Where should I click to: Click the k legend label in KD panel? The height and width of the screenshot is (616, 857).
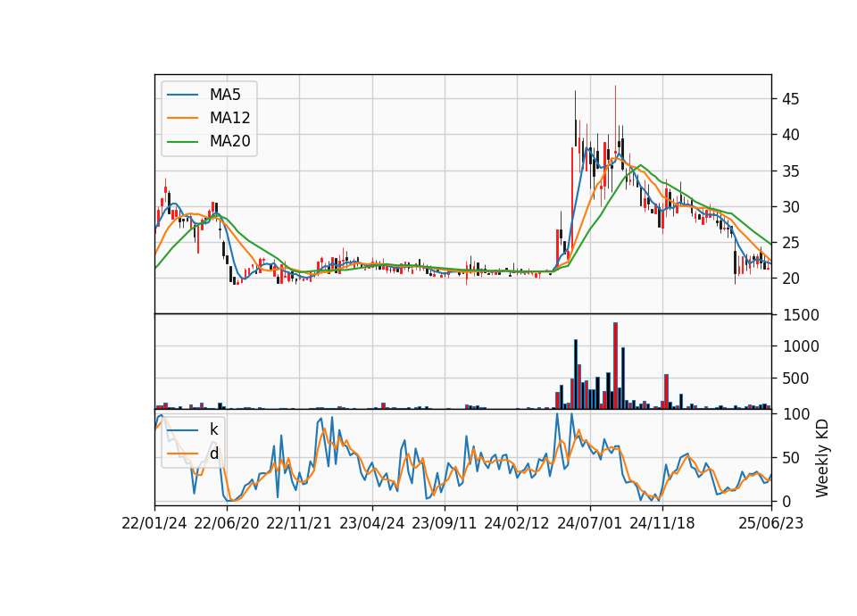(x=213, y=429)
